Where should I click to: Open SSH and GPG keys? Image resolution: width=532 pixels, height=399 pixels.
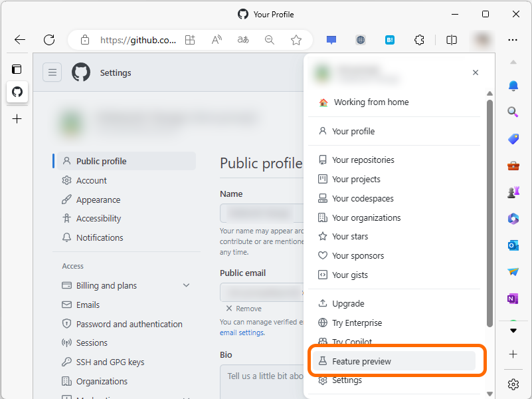[x=127, y=362]
